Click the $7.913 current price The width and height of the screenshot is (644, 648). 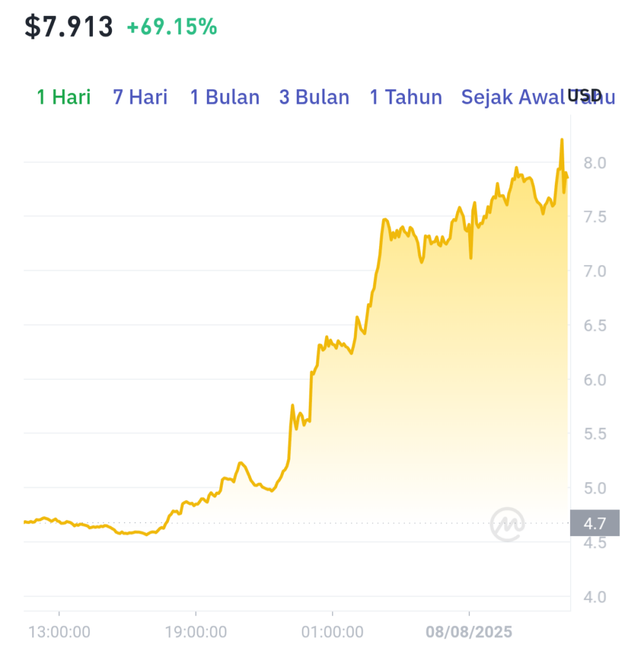coord(68,27)
